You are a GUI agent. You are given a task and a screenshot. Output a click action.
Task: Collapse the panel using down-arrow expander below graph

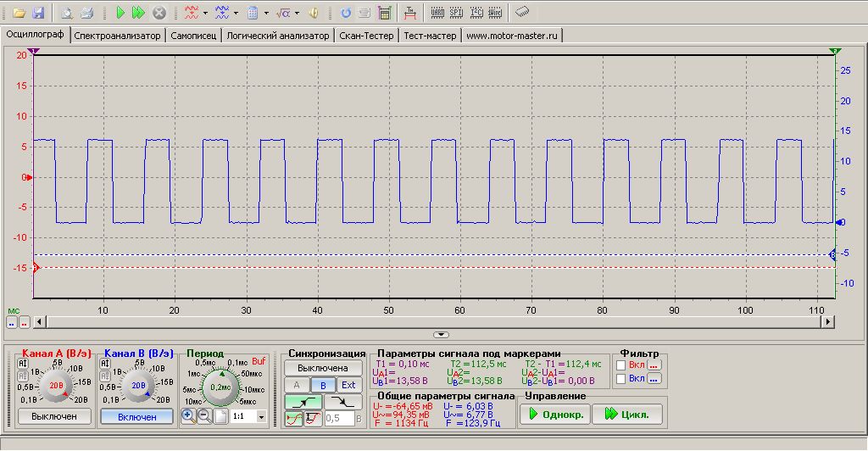[x=441, y=334]
